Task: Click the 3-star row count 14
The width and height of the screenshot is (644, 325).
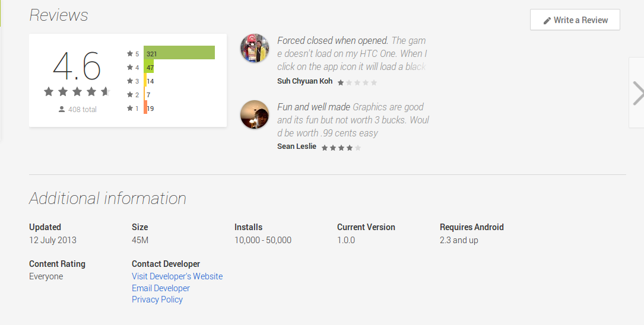Action: coord(150,81)
